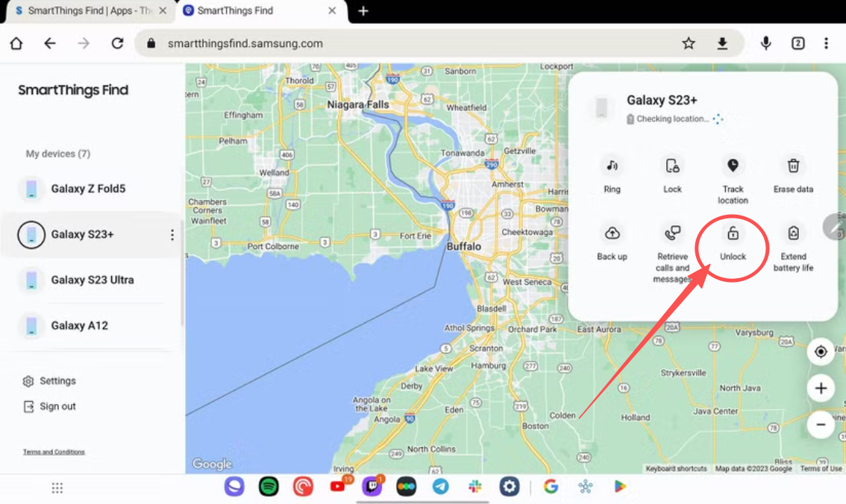Viewport: 846px width, 504px height.
Task: Open Track location feature
Action: coord(733,180)
